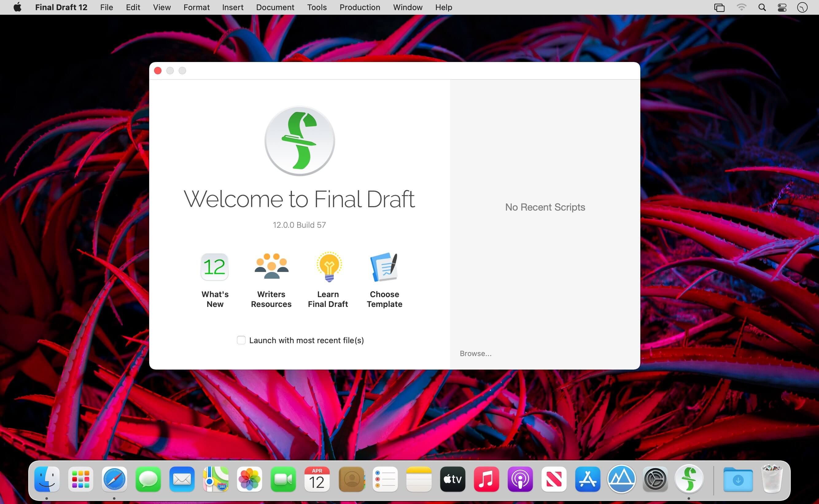Open the Tools menu
The height and width of the screenshot is (504, 819).
click(x=317, y=7)
